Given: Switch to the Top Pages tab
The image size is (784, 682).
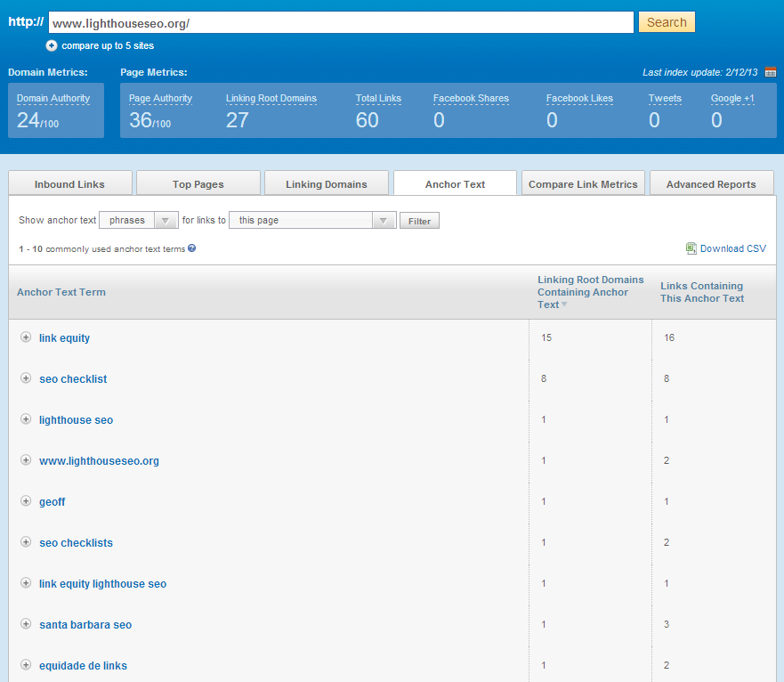Looking at the screenshot, I should point(198,183).
